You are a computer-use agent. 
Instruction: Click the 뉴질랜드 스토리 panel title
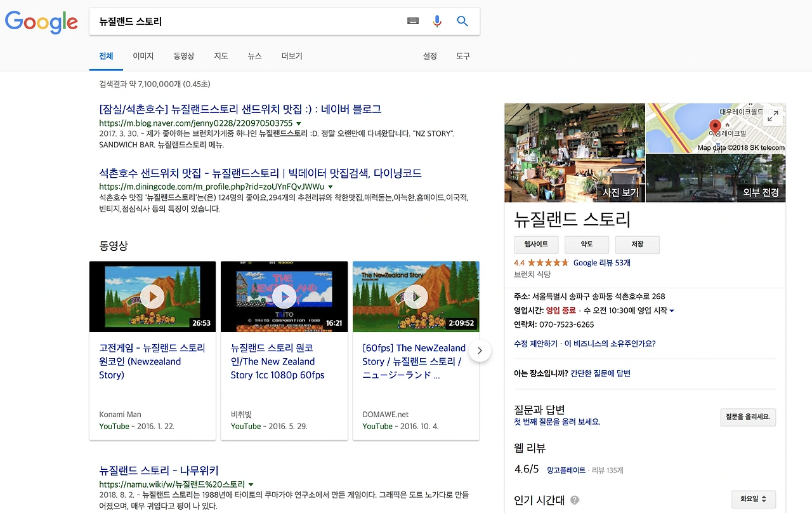pyautogui.click(x=572, y=220)
